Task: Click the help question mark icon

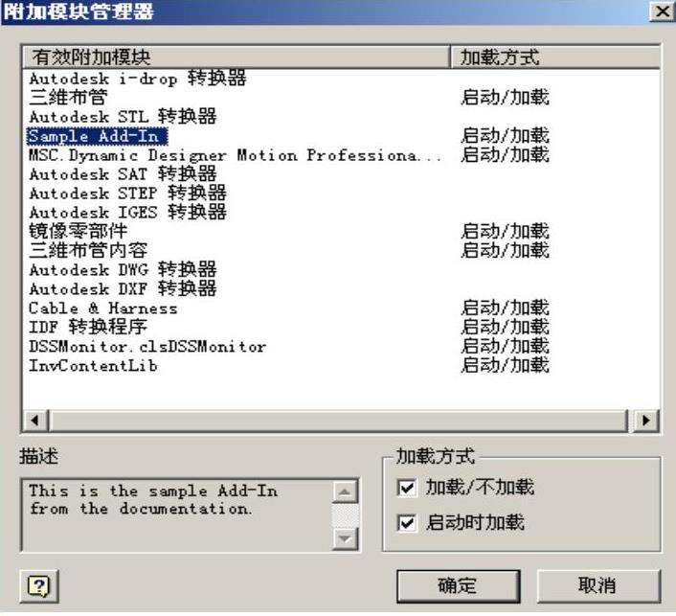Action: pos(39,585)
